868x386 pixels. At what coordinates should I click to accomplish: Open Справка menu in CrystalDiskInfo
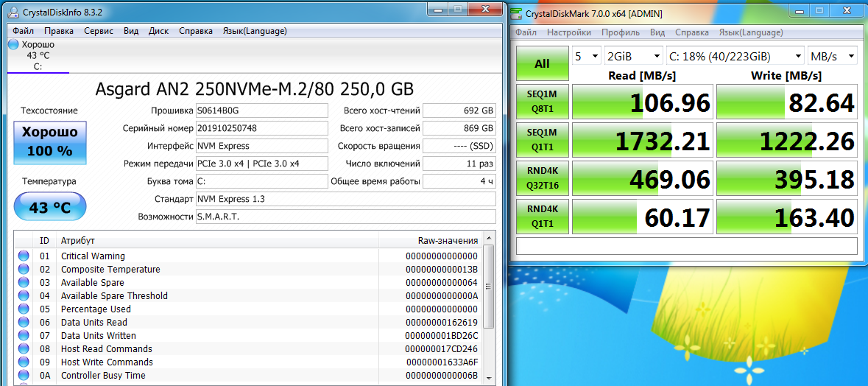[196, 31]
